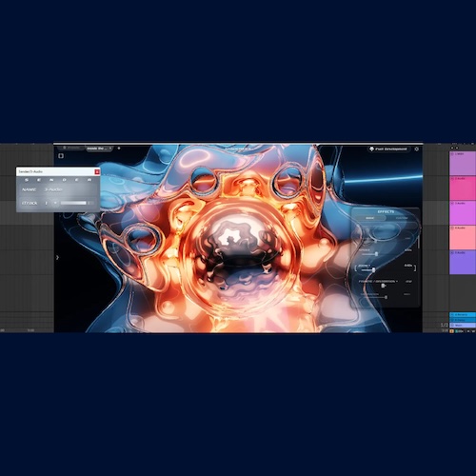This screenshot has height=476, width=476.
Task: Select the 1 MIDI track header
Action: pyautogui.click(x=463, y=164)
